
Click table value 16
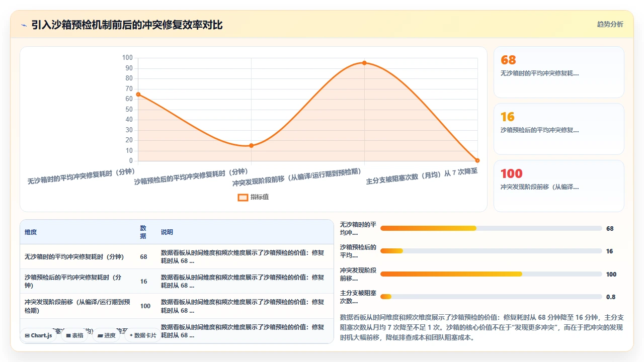coord(143,282)
